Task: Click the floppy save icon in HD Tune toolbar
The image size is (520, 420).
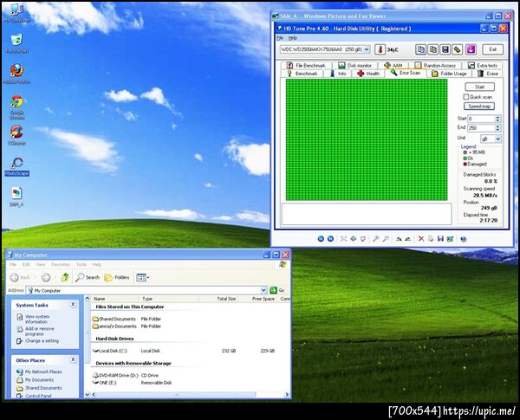Action: (x=445, y=49)
